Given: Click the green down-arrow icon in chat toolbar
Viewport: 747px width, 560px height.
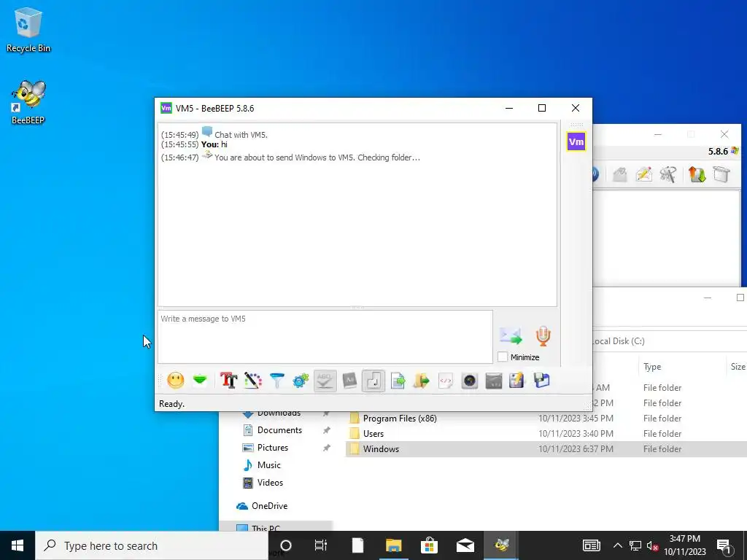Looking at the screenshot, I should pos(200,380).
